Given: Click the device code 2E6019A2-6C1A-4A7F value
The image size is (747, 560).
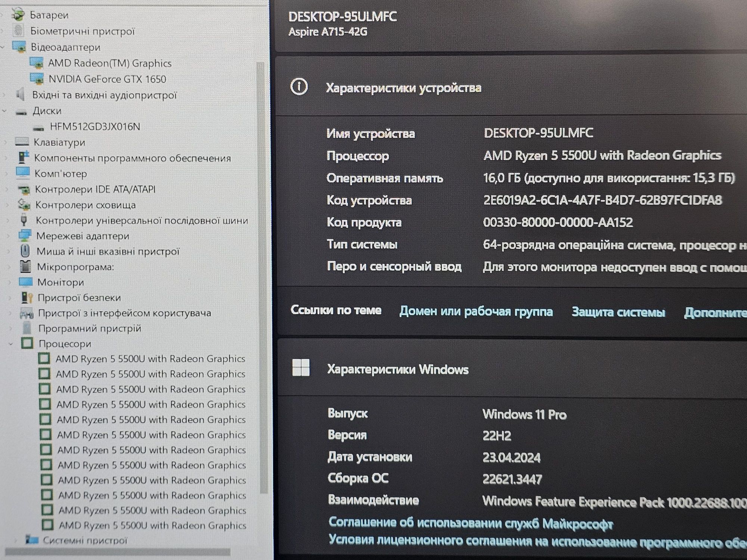Looking at the screenshot, I should (x=602, y=200).
